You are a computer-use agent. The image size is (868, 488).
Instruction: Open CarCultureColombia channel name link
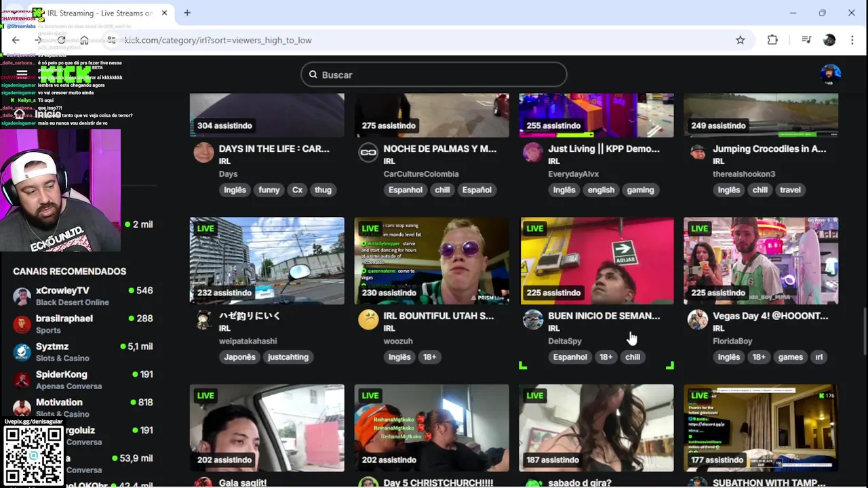pos(421,174)
